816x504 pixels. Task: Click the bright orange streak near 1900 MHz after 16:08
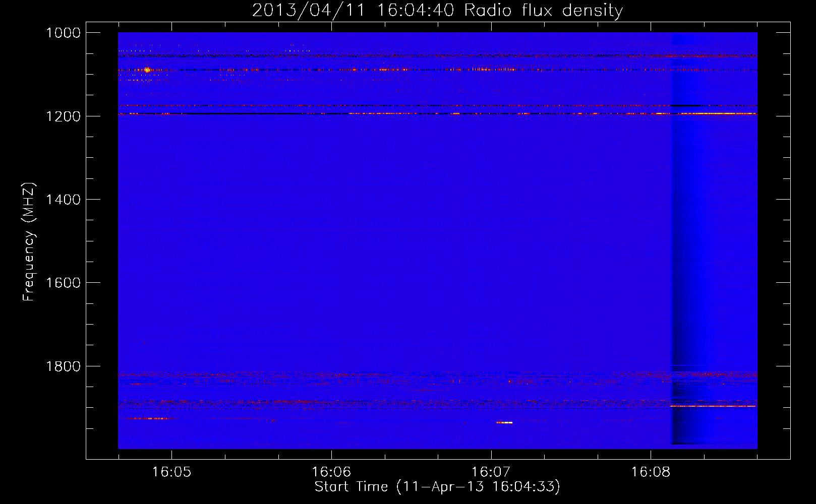[x=713, y=406]
